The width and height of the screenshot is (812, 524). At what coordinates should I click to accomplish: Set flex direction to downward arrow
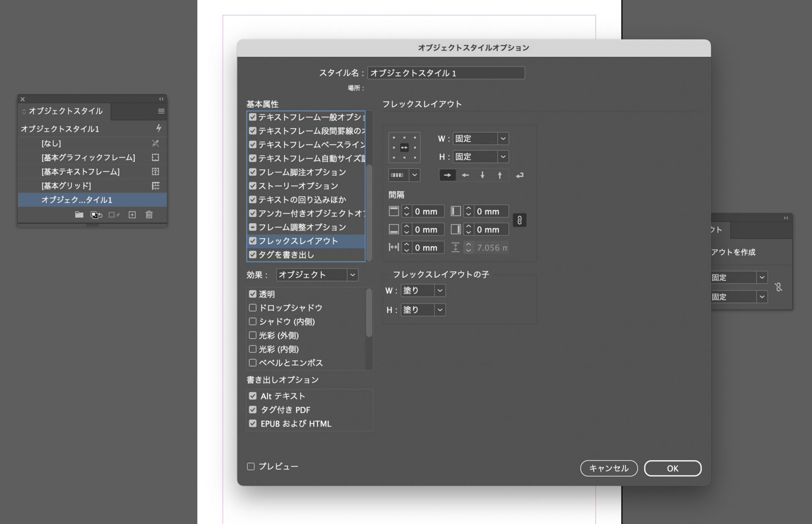(x=483, y=175)
